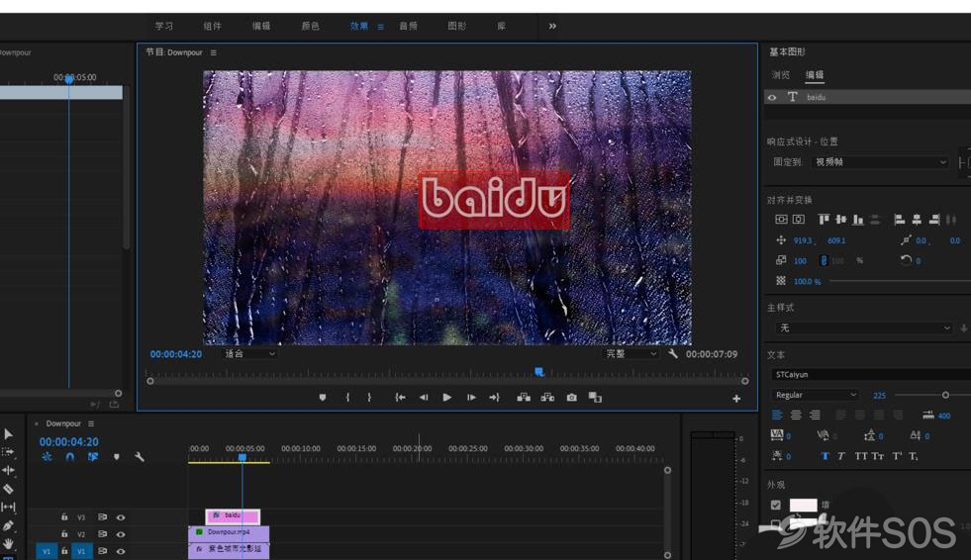Toggle linked selection in timeline
971x560 pixels.
[93, 457]
